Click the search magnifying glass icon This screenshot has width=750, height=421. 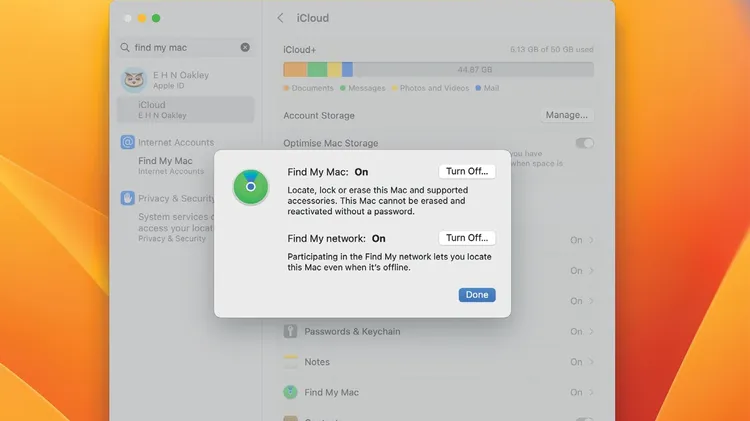[x=125, y=47]
